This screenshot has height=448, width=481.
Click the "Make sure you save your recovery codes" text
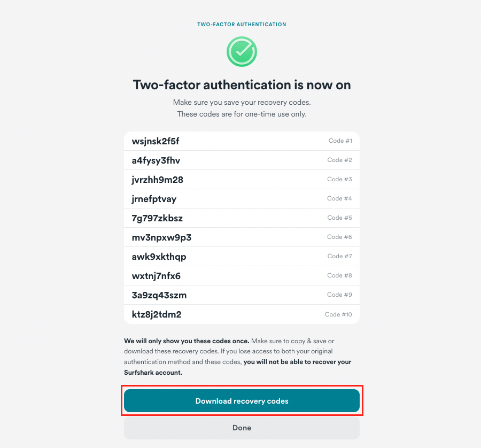(242, 102)
